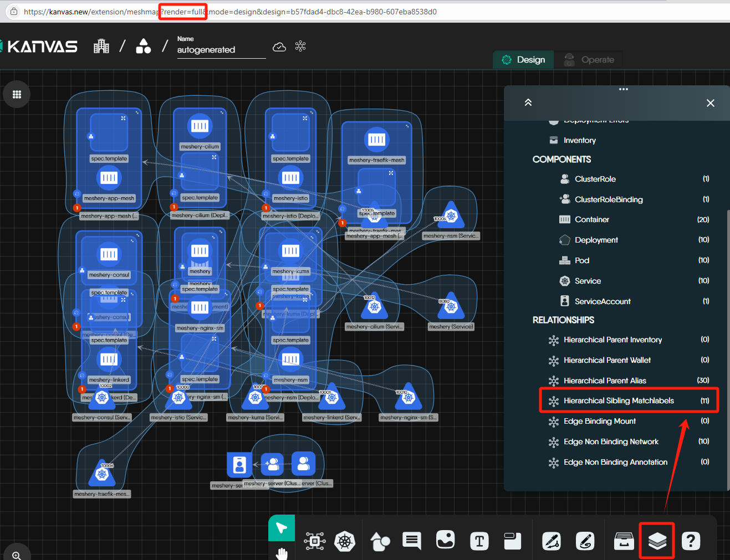
Task: Open the Layers stack icon
Action: pos(657,541)
